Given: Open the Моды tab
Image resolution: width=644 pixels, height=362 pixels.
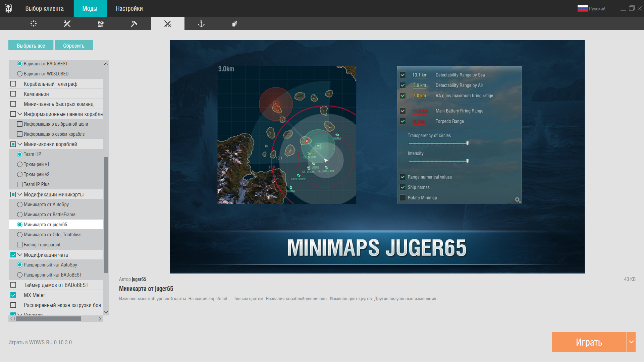Looking at the screenshot, I should tap(90, 8).
